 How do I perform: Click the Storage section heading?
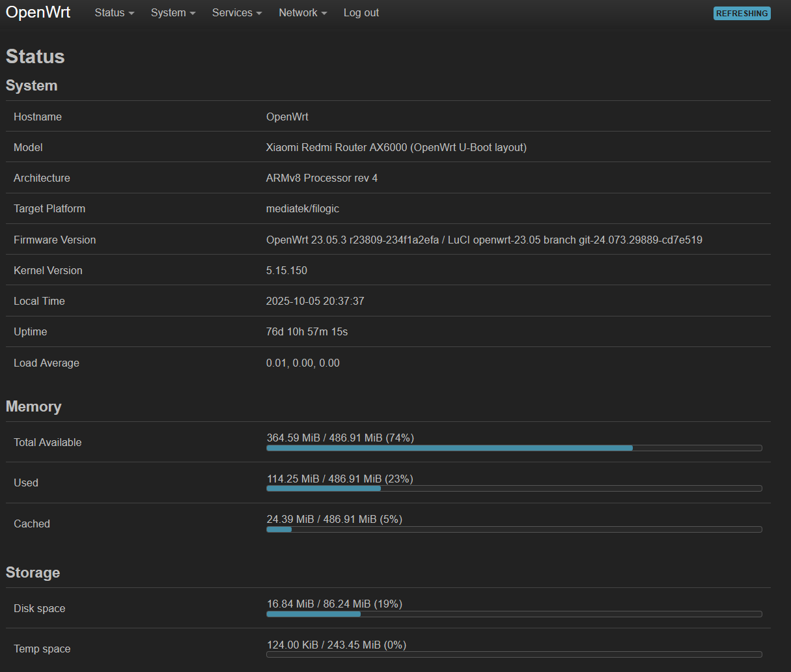[x=33, y=572]
